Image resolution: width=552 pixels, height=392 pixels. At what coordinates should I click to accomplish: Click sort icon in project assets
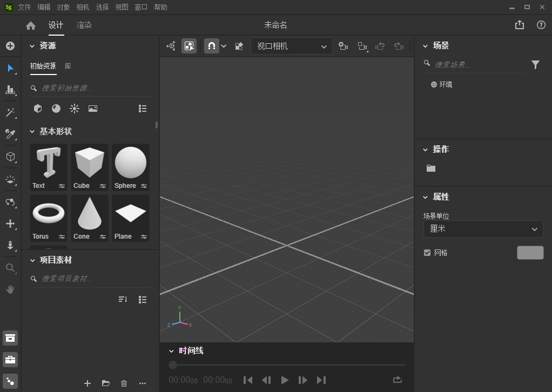point(123,300)
